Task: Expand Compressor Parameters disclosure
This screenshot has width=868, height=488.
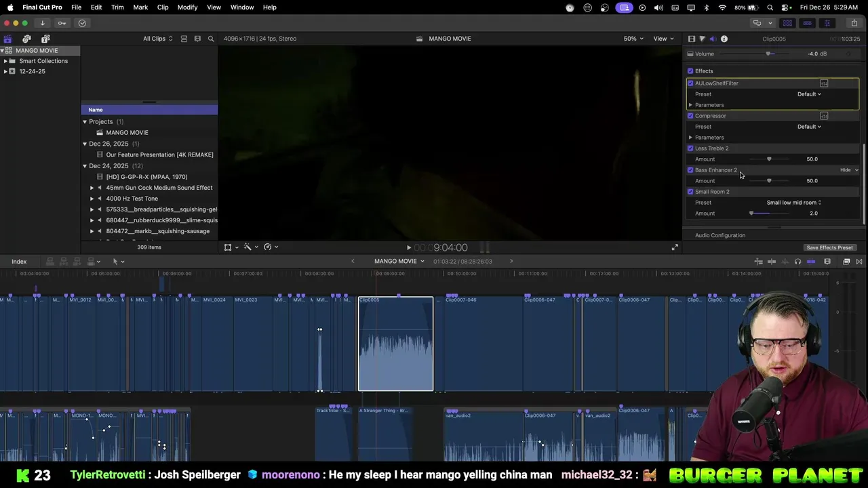Action: click(690, 138)
